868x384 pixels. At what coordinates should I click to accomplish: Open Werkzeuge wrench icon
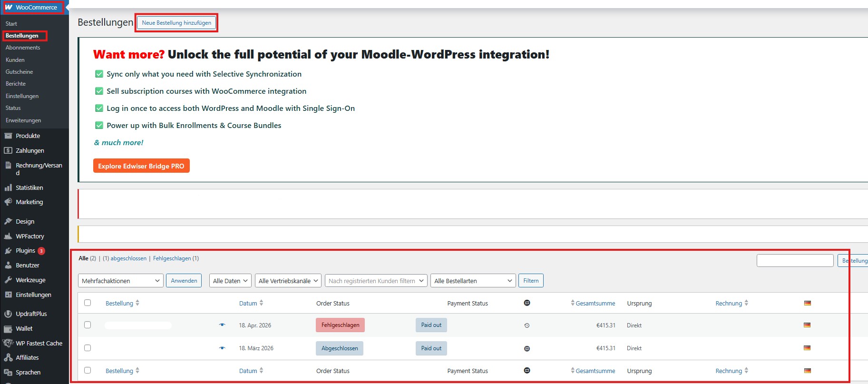click(8, 280)
